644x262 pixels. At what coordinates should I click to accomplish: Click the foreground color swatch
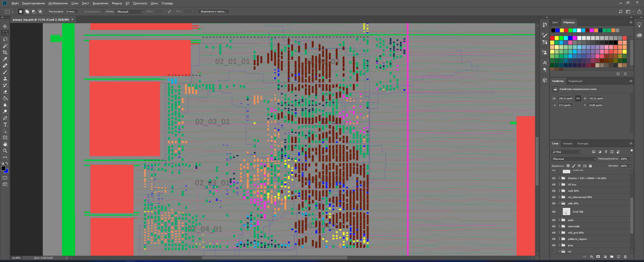(3, 168)
